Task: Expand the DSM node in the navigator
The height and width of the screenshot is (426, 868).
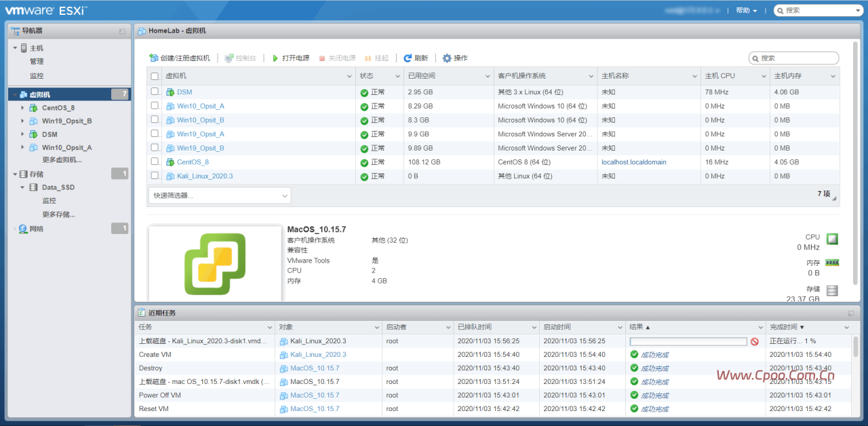Action: click(x=22, y=134)
